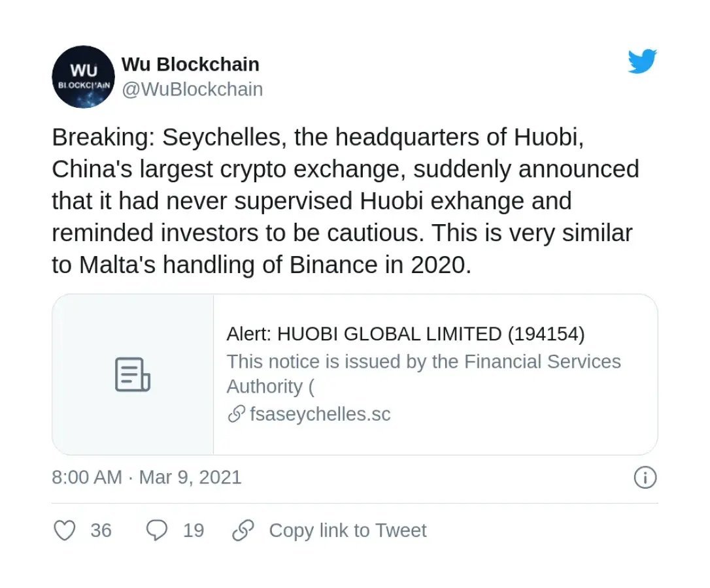Click the timestamp Mar 9, 2021

coord(190,478)
